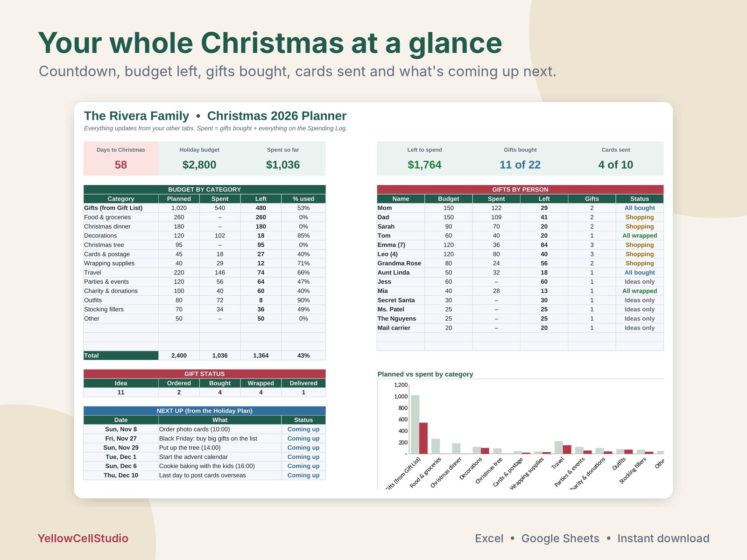Select the Christmas dinner category cell

(x=121, y=226)
